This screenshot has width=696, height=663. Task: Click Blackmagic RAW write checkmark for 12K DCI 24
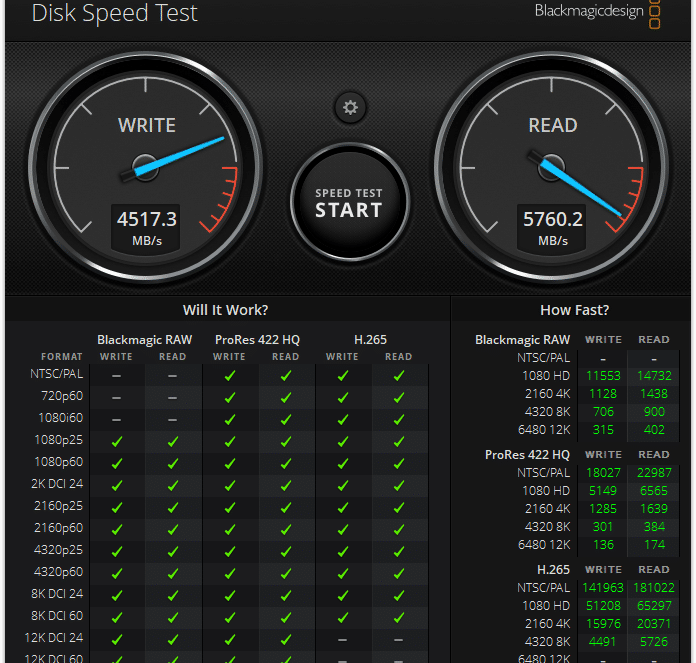click(117, 639)
